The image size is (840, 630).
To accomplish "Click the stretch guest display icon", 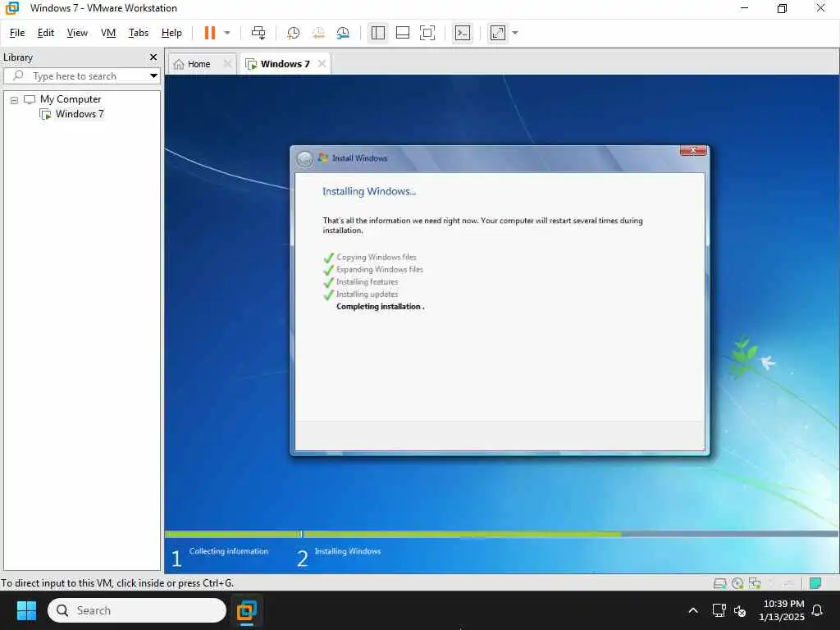I will tap(498, 33).
